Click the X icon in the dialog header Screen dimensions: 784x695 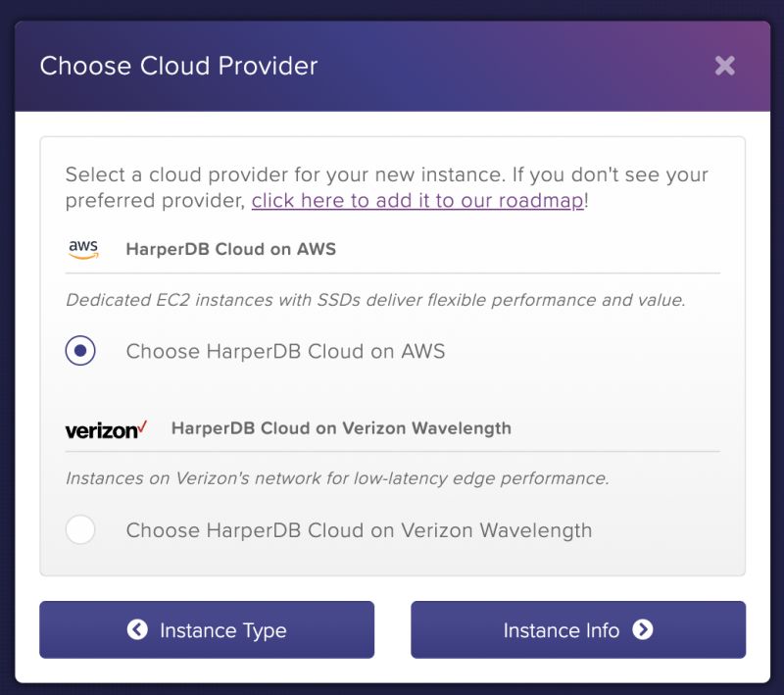725,66
